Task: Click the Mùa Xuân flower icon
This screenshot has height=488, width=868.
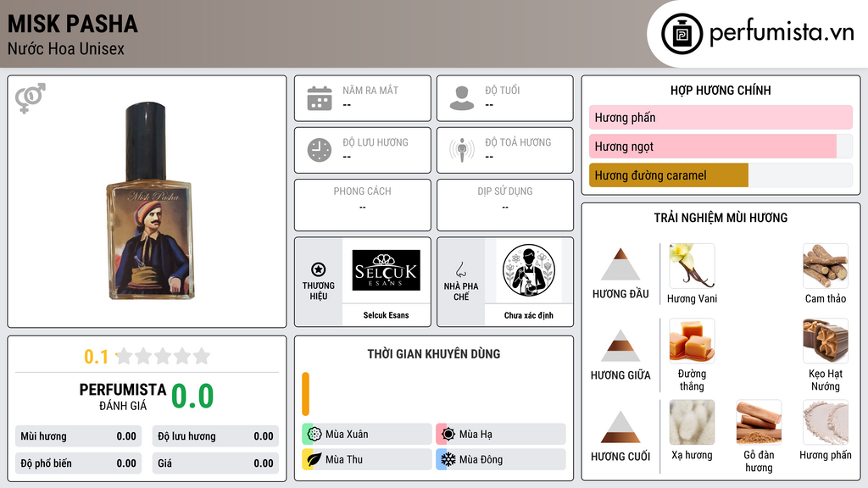Action: (314, 435)
